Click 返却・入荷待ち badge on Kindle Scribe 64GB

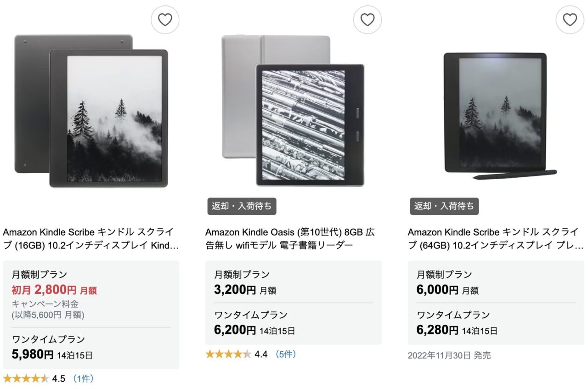click(x=444, y=206)
